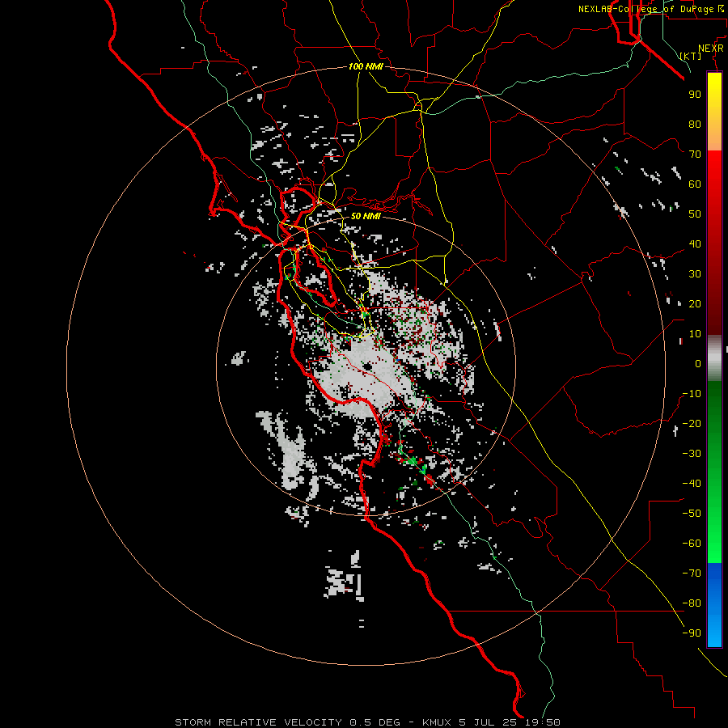Click the '50 NMI' range ring label
Viewport: 728px width, 728px height.
[x=366, y=216]
